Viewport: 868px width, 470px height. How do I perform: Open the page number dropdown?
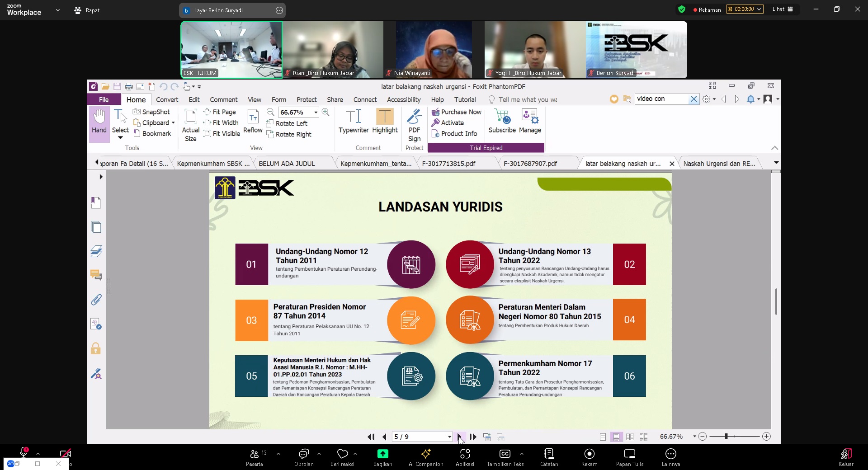(449, 437)
